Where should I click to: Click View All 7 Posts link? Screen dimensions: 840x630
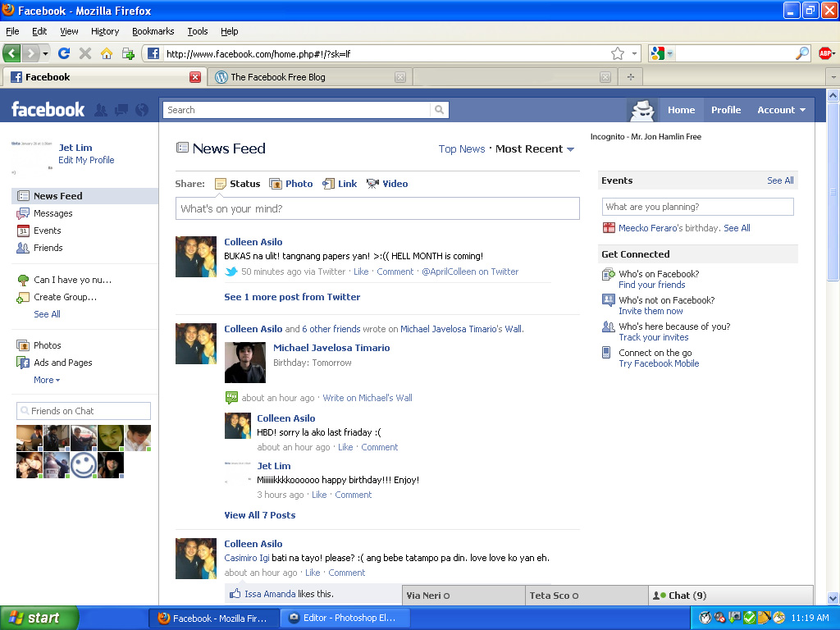pyautogui.click(x=259, y=515)
